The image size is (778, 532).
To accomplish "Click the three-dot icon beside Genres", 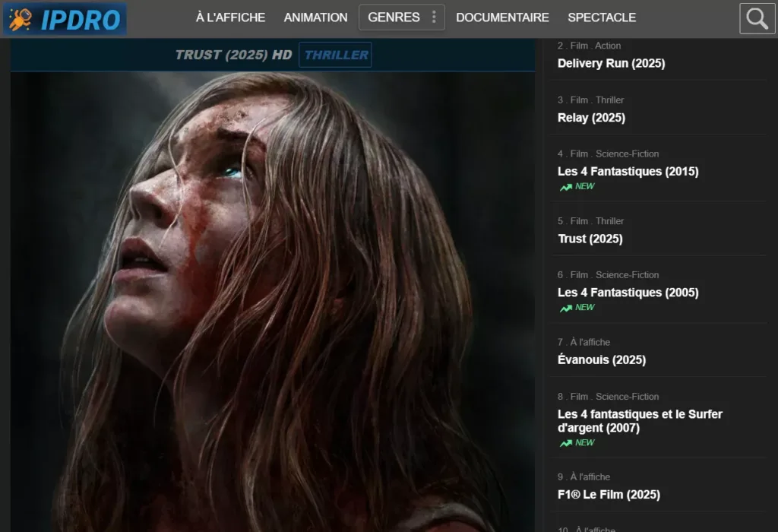I will (434, 17).
